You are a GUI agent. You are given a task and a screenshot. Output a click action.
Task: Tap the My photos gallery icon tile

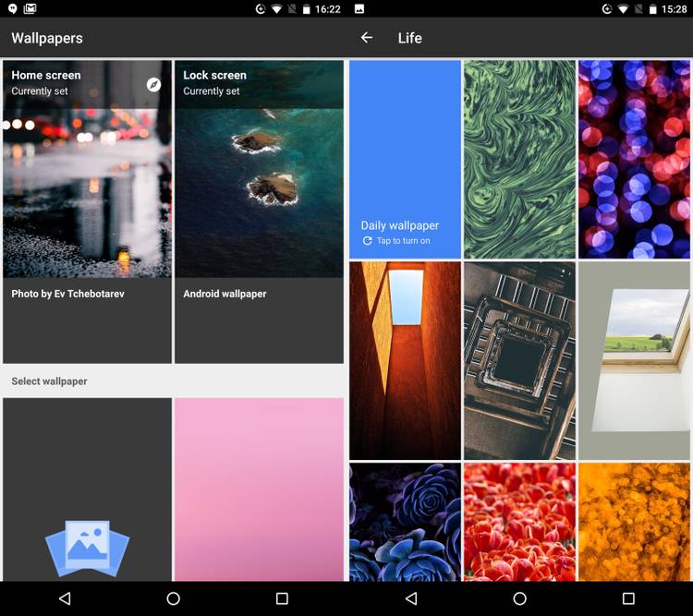click(x=88, y=489)
